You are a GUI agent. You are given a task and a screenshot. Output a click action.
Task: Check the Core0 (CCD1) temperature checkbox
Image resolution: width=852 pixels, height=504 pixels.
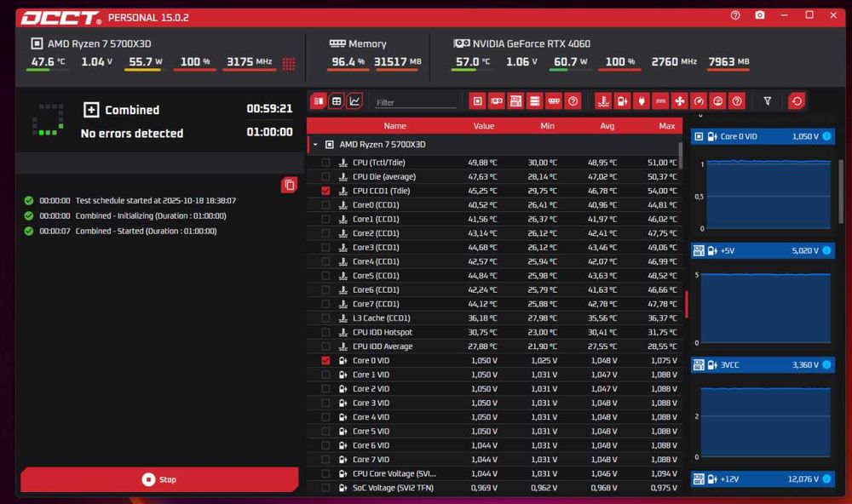pyautogui.click(x=325, y=204)
